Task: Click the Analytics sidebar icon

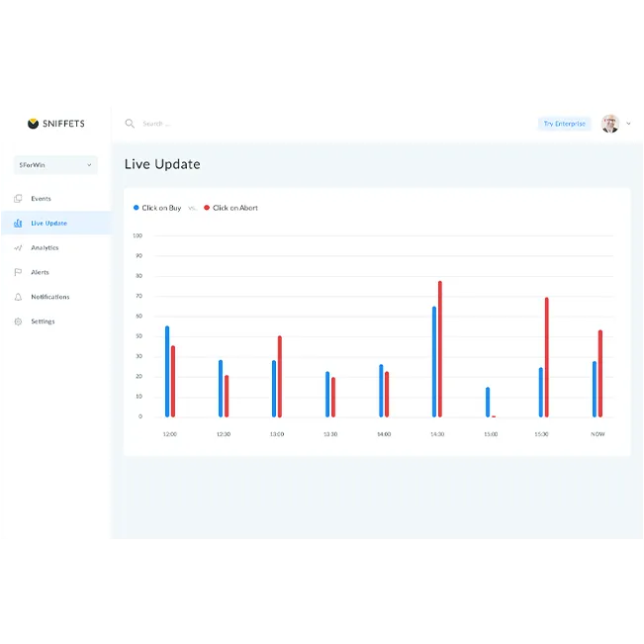Action: (18, 248)
